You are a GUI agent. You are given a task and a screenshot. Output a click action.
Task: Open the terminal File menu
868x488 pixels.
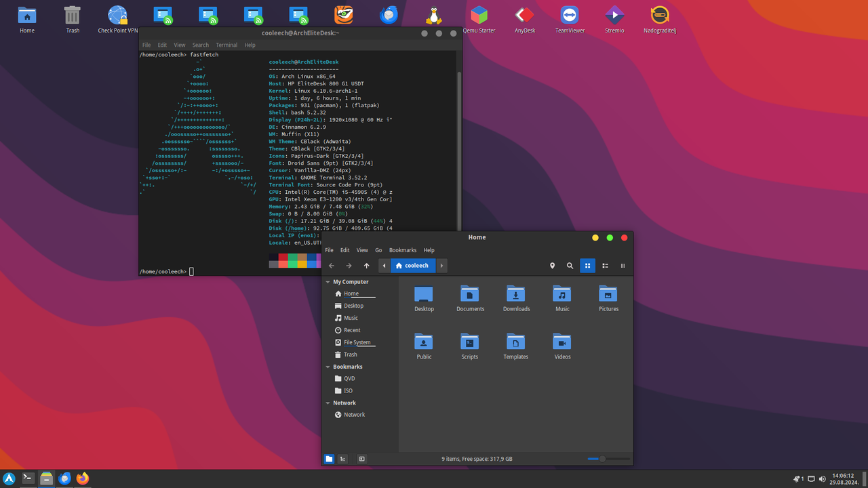pos(146,45)
